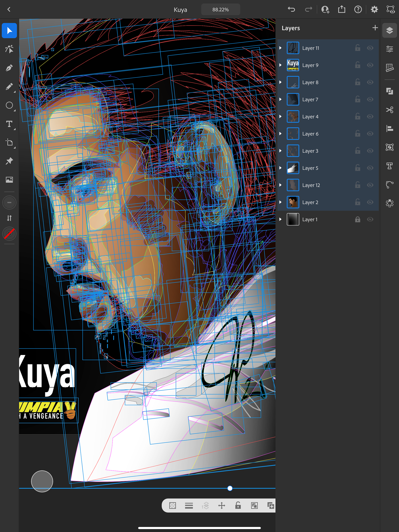
Task: Hide Layer 1
Action: click(x=370, y=219)
